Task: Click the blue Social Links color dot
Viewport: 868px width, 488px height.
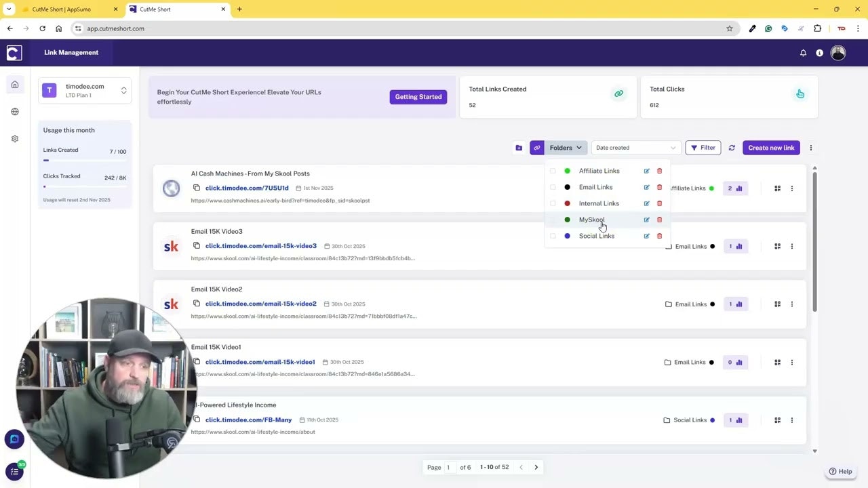Action: 568,236
